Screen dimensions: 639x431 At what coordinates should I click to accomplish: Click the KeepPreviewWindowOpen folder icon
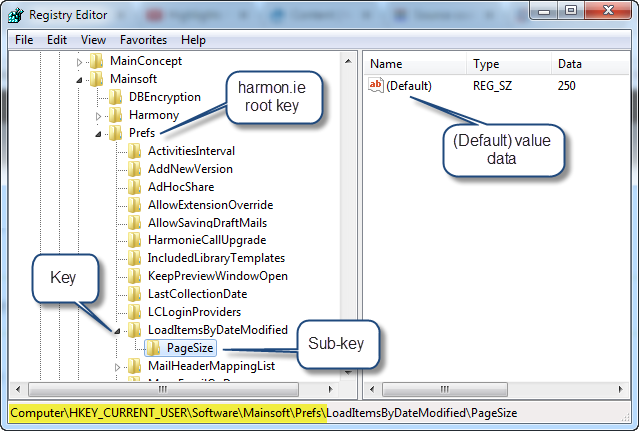point(134,276)
